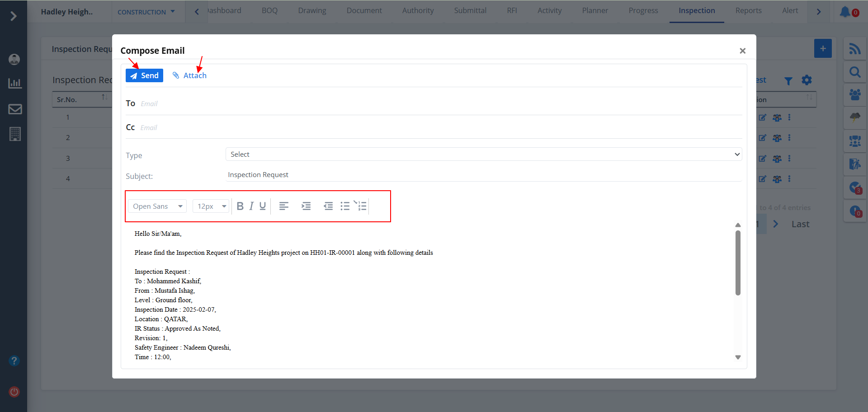This screenshot has height=412, width=868.
Task: Click the Send email button
Action: point(144,75)
